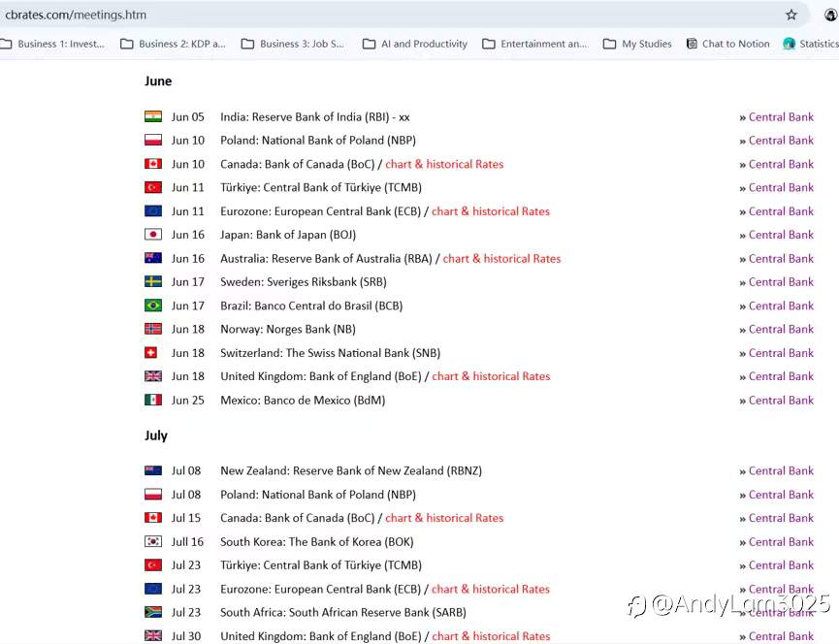Open Canada BoC Jun 10 chart & historical Rates
Viewport: 839px width, 644px height.
[x=444, y=164]
